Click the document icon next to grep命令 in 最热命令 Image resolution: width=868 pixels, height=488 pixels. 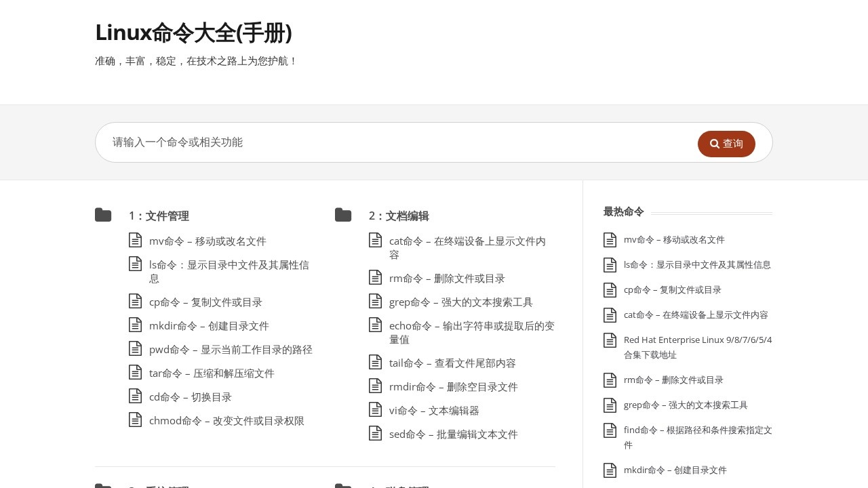click(610, 405)
